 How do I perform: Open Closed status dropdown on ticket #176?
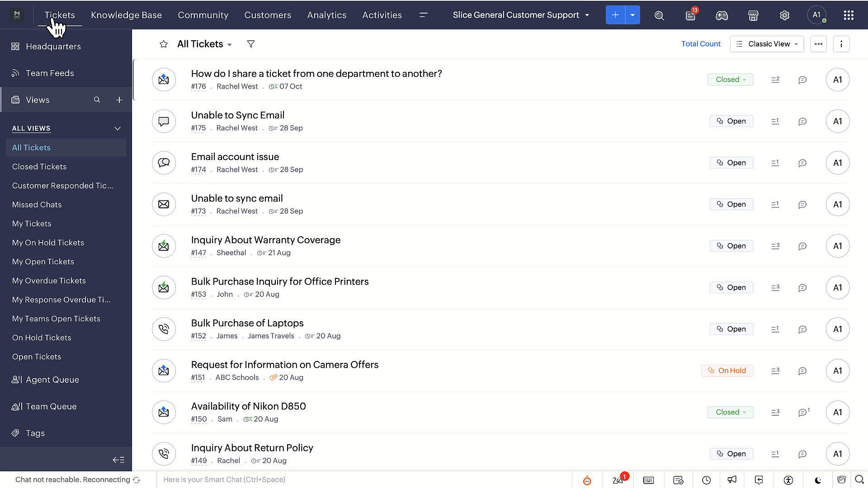[x=730, y=80]
